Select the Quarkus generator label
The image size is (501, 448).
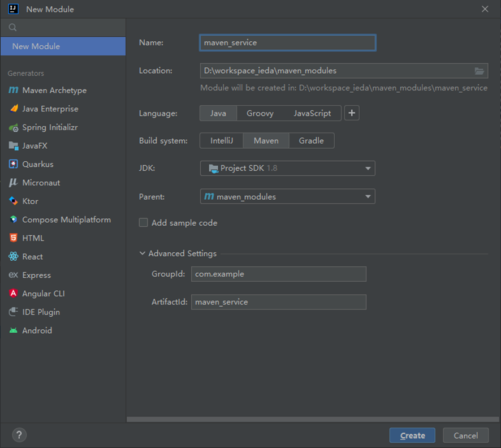[x=38, y=164]
